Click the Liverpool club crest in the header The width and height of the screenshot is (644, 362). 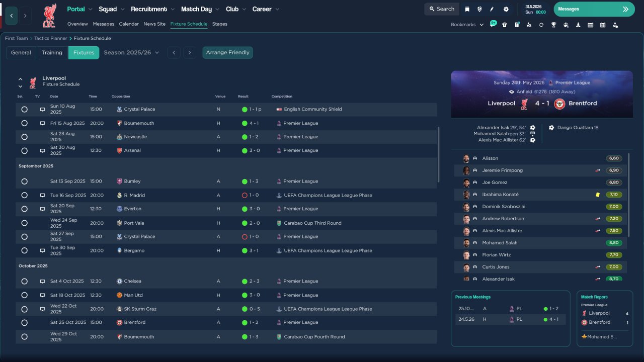coord(49,16)
